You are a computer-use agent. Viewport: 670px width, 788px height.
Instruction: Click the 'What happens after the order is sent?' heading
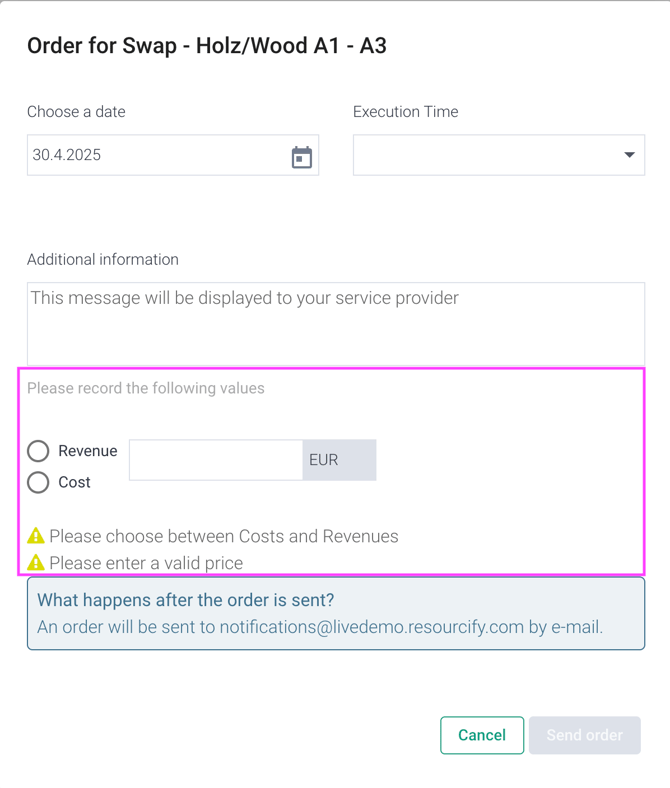[x=186, y=600]
